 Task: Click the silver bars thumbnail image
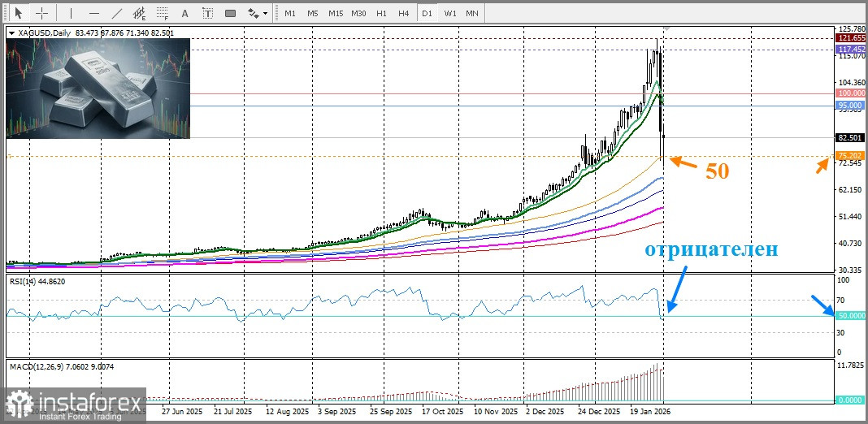pyautogui.click(x=98, y=89)
